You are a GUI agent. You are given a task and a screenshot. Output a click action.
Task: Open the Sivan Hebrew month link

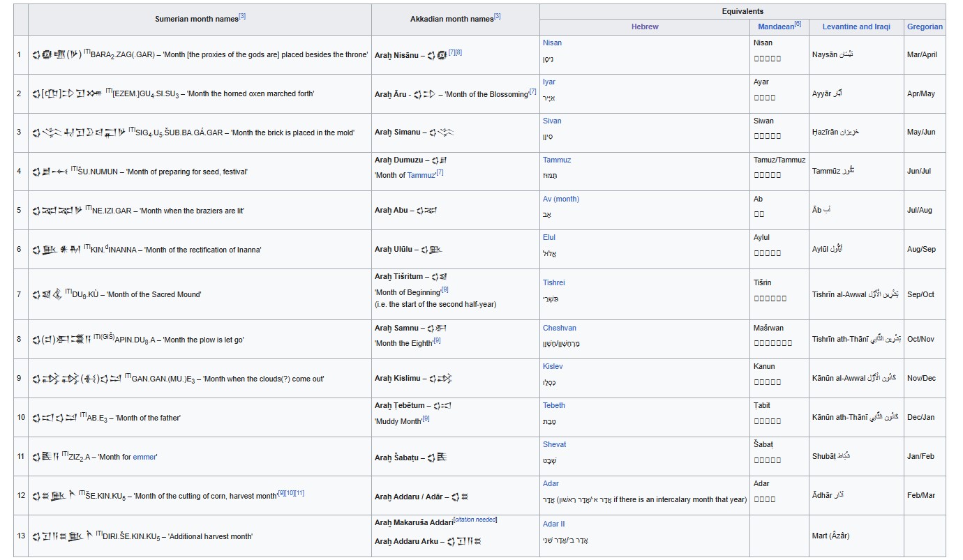pyautogui.click(x=552, y=121)
